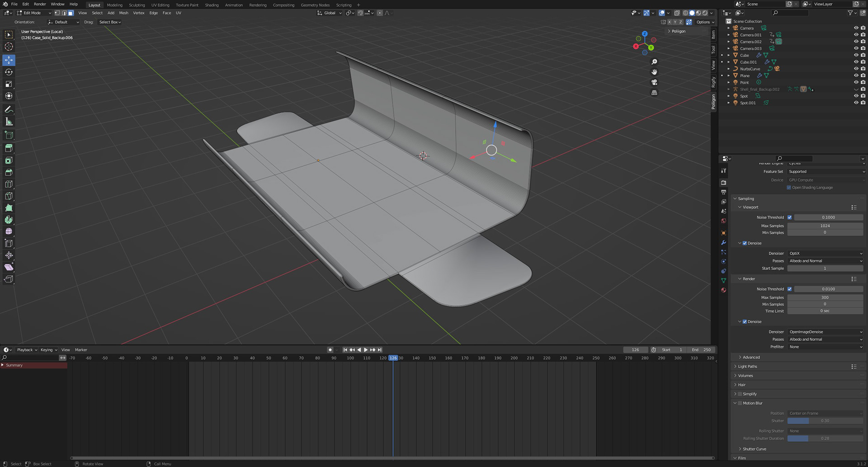
Task: Open the Render properties tab
Action: click(723, 183)
